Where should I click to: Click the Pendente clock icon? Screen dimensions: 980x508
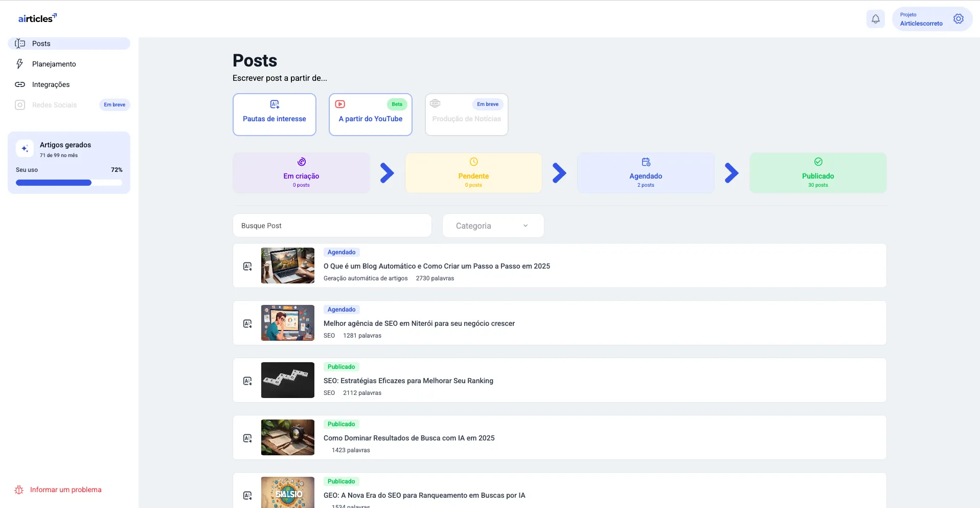click(x=473, y=162)
